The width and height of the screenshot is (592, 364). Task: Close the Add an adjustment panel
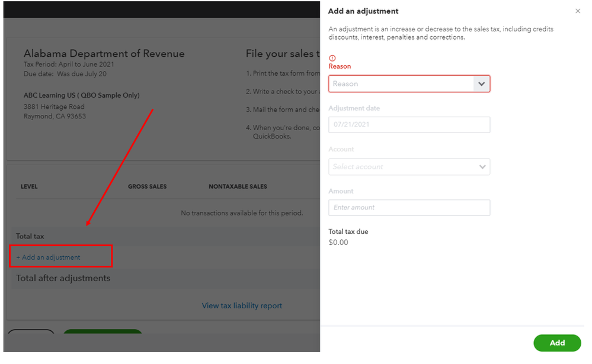click(578, 11)
